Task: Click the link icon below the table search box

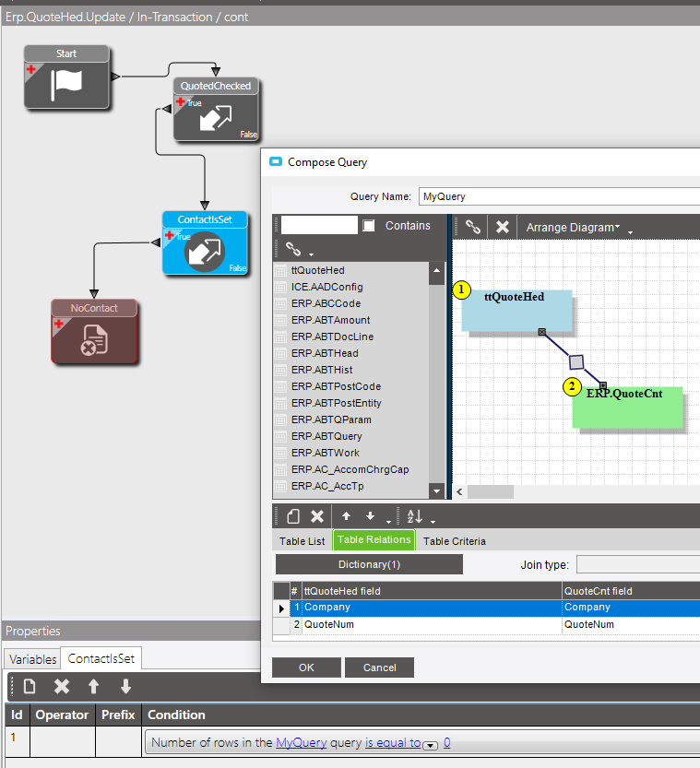Action: [293, 249]
